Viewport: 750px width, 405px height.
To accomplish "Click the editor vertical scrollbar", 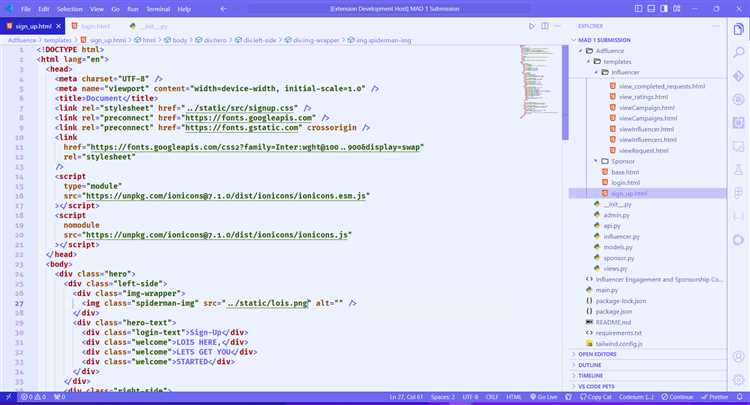I will [x=565, y=92].
